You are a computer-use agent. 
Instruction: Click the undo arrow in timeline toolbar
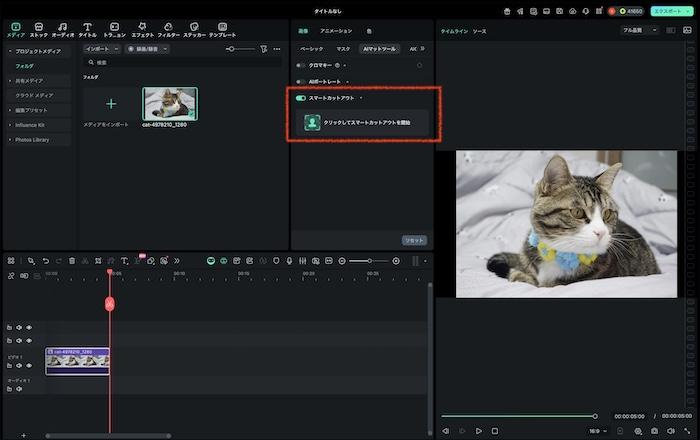click(45, 261)
